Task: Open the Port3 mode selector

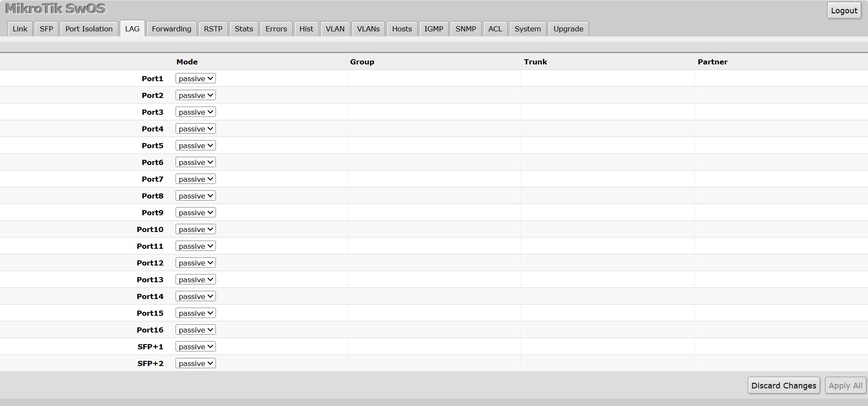Action: (196, 112)
